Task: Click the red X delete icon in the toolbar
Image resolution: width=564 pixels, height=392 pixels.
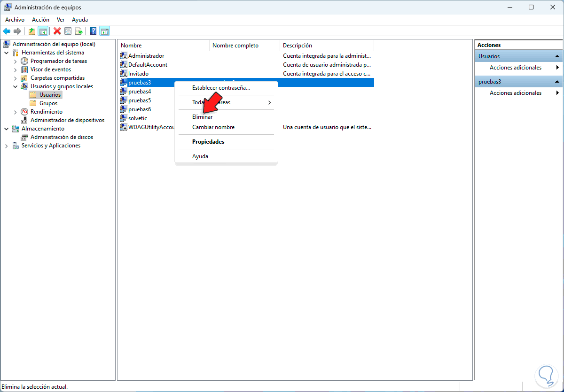Action: tap(57, 31)
